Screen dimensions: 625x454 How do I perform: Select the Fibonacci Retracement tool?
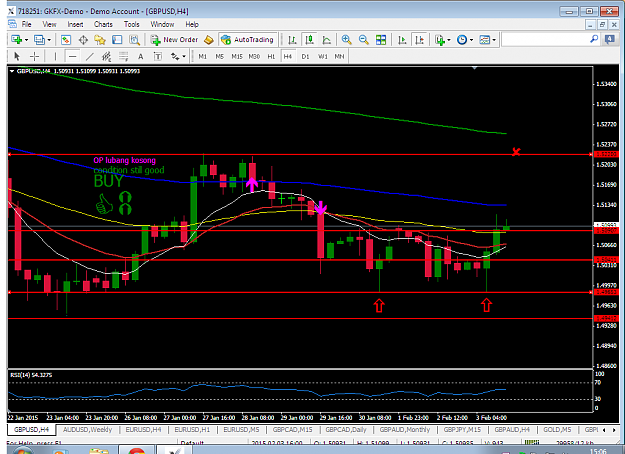coord(124,57)
